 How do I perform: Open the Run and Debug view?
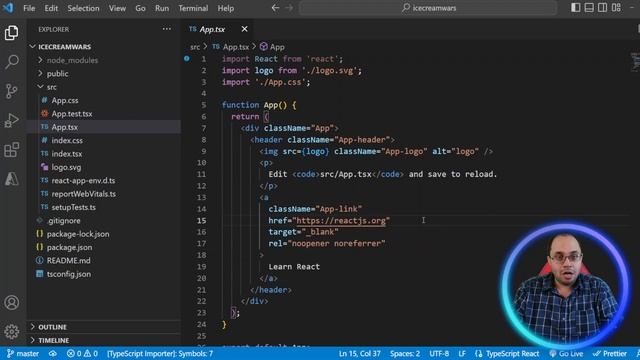pyautogui.click(x=11, y=120)
